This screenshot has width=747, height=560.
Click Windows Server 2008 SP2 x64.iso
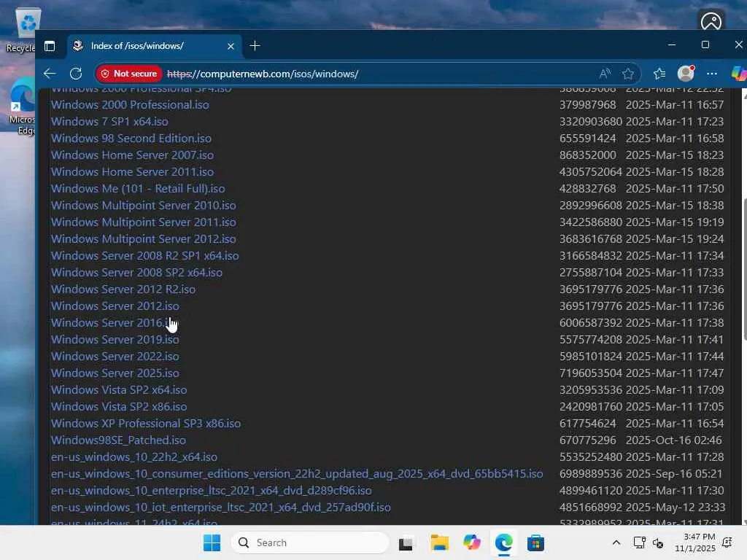[136, 273]
